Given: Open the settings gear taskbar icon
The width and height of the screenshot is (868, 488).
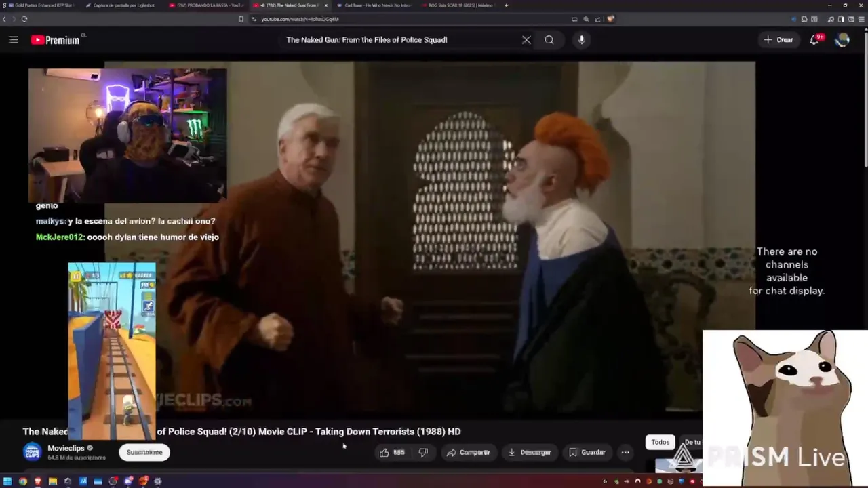Looking at the screenshot, I should click(158, 481).
